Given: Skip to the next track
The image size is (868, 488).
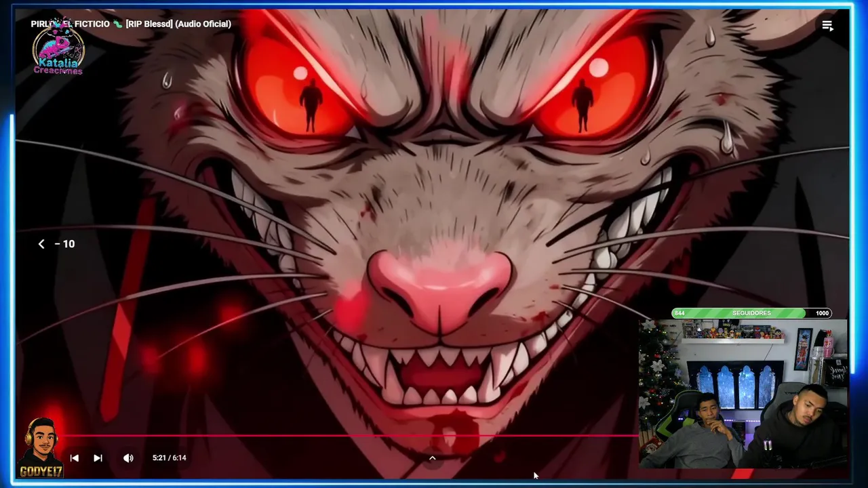Looking at the screenshot, I should [x=98, y=458].
